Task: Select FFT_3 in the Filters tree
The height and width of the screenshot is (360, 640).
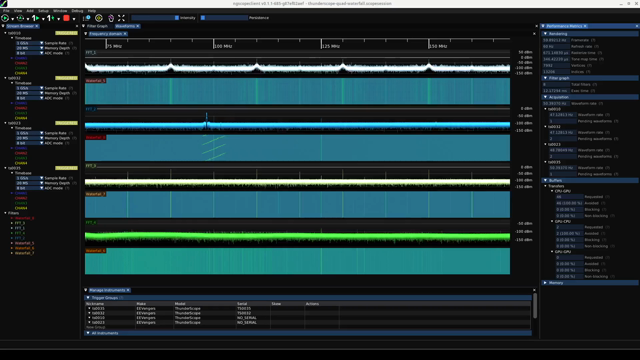Action: click(x=20, y=223)
